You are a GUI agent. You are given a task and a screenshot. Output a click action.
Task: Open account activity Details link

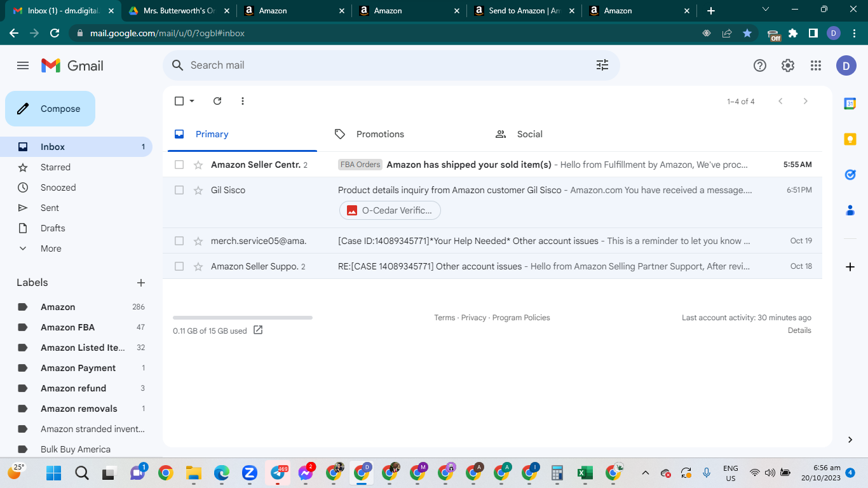tap(799, 330)
